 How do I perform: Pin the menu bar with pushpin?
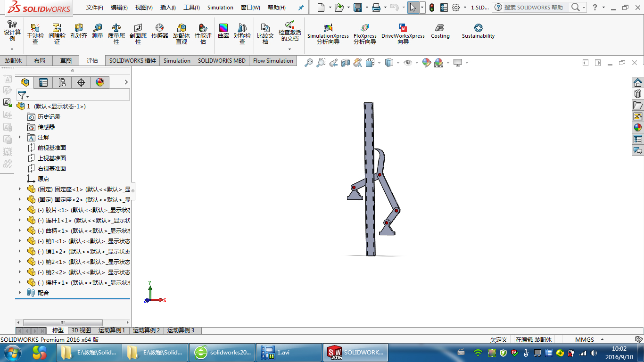(301, 8)
